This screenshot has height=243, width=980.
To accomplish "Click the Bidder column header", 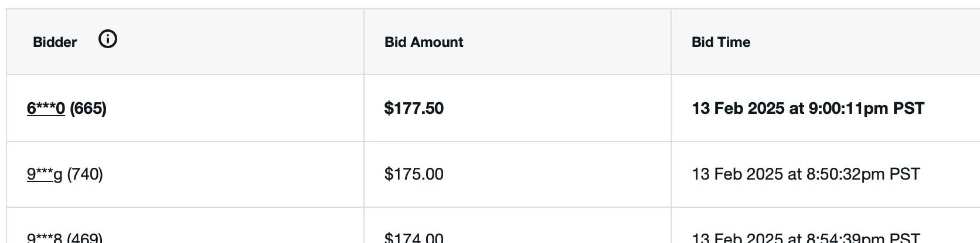I will pos(55,42).
